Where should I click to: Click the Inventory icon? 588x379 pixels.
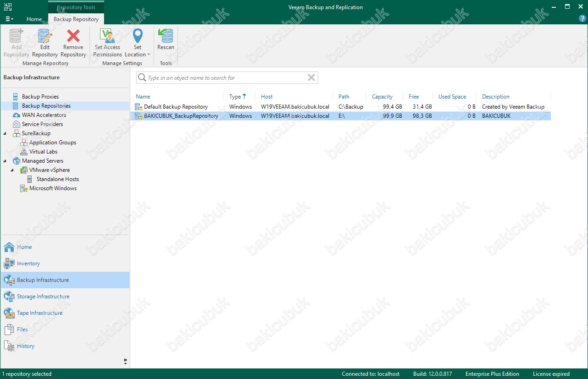click(x=9, y=264)
